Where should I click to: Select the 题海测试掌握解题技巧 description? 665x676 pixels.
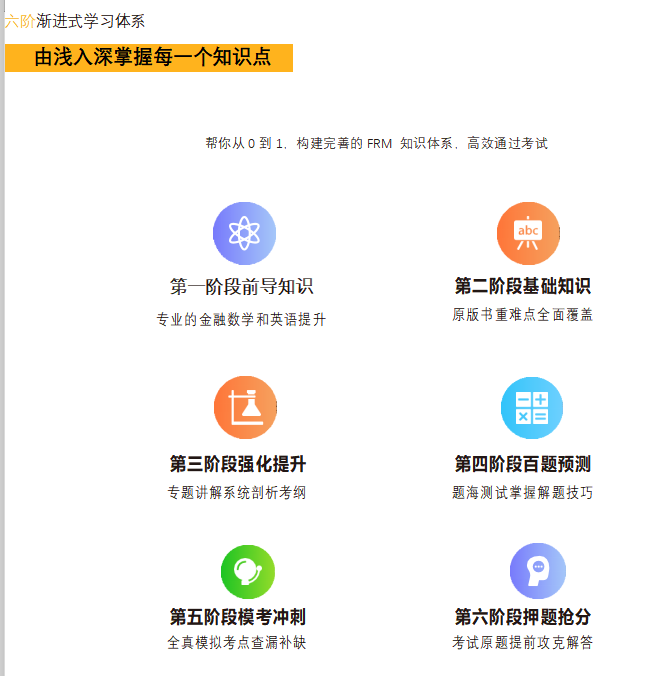(x=522, y=493)
